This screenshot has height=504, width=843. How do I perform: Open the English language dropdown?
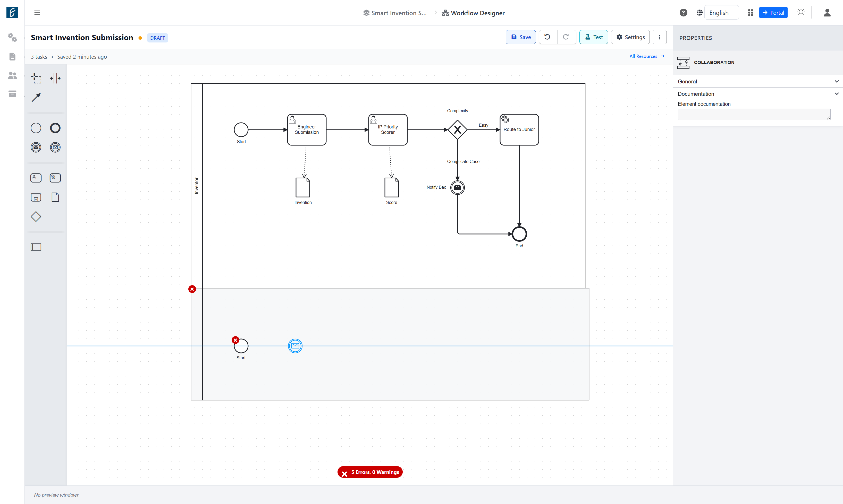pyautogui.click(x=721, y=13)
